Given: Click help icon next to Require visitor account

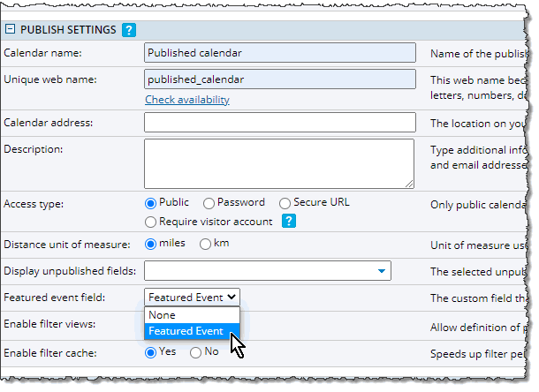Looking at the screenshot, I should tap(288, 222).
